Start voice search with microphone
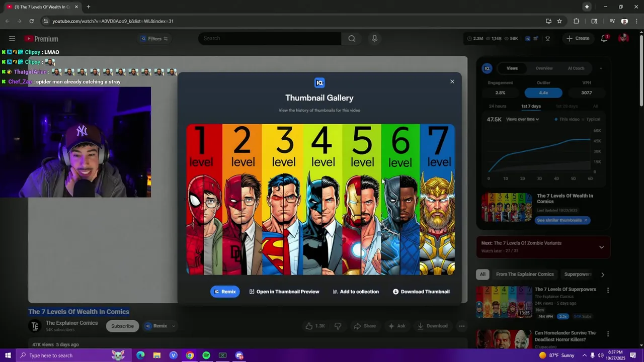The width and height of the screenshot is (644, 362). coord(374,39)
